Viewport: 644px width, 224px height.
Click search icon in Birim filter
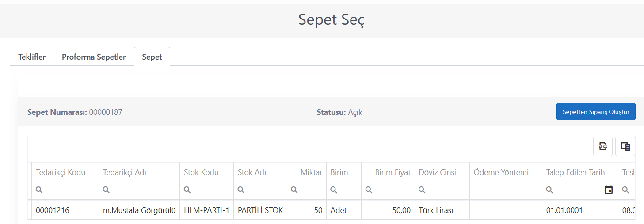(334, 190)
